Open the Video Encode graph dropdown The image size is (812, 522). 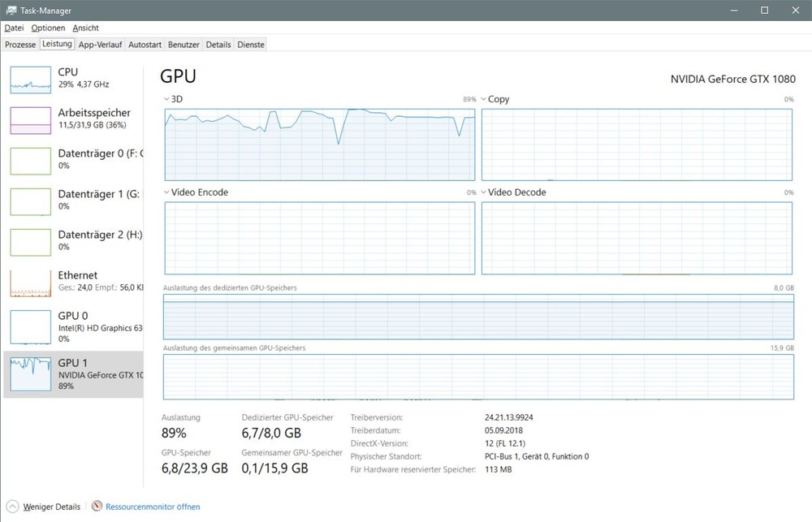coord(167,192)
